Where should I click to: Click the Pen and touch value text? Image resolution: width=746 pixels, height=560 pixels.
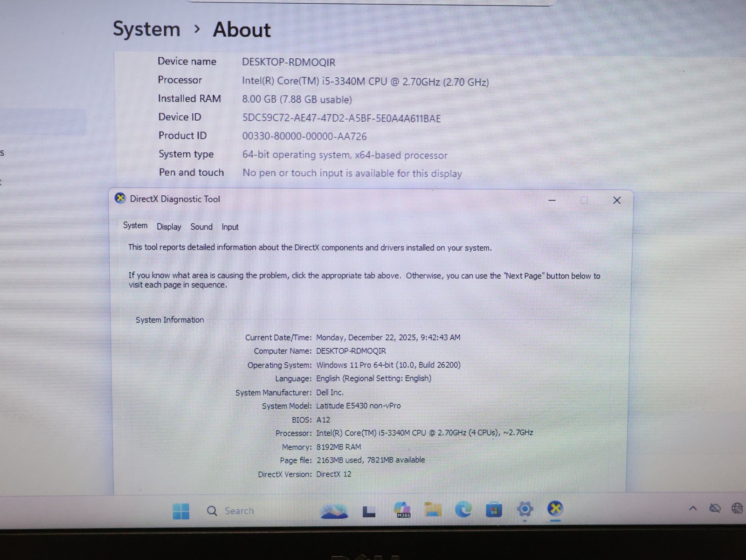pos(352,173)
